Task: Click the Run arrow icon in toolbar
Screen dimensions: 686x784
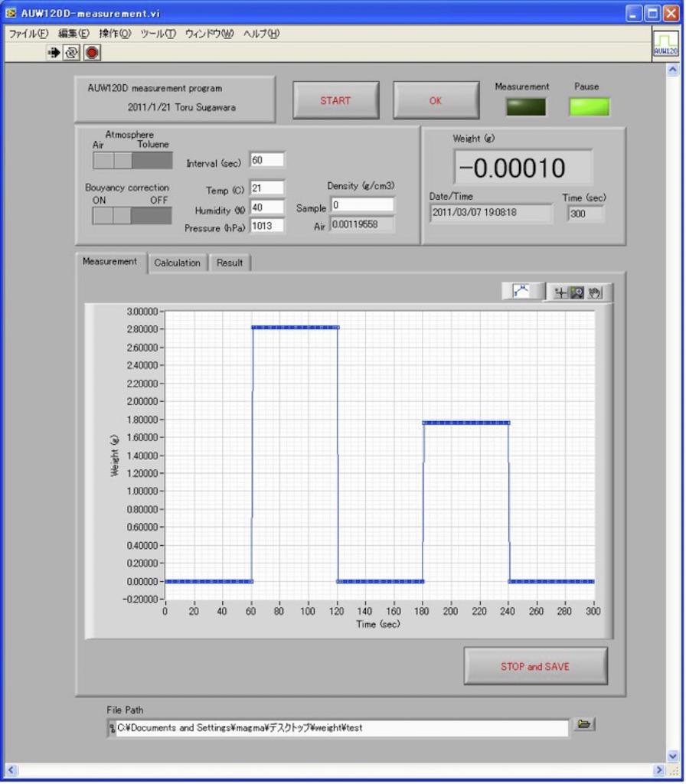Action: click(x=55, y=52)
